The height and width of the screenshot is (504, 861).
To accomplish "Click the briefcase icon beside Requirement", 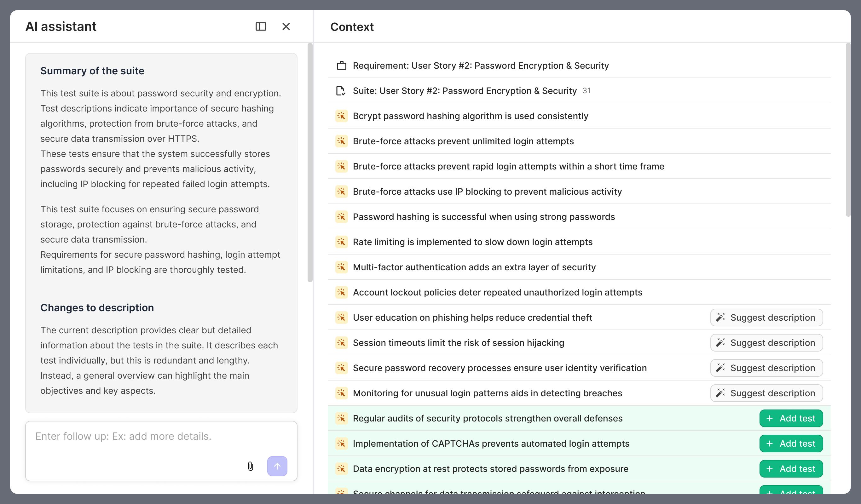I will coord(341,66).
